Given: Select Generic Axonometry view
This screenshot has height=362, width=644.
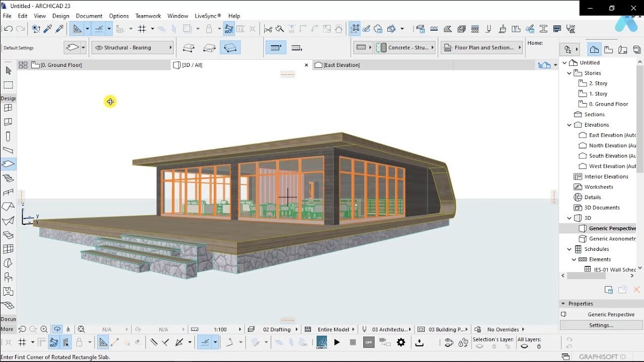Looking at the screenshot, I should (x=612, y=239).
